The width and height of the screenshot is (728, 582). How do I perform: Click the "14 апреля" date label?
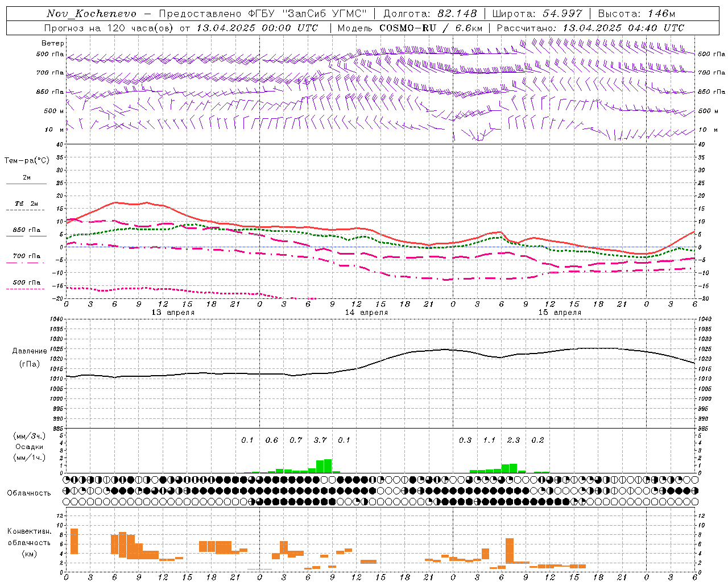point(366,313)
